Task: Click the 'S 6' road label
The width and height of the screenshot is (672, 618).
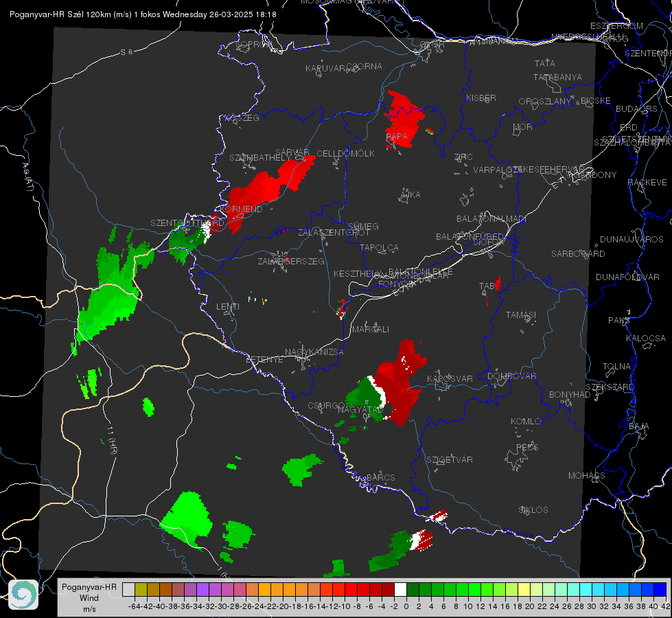Action: coord(126,52)
